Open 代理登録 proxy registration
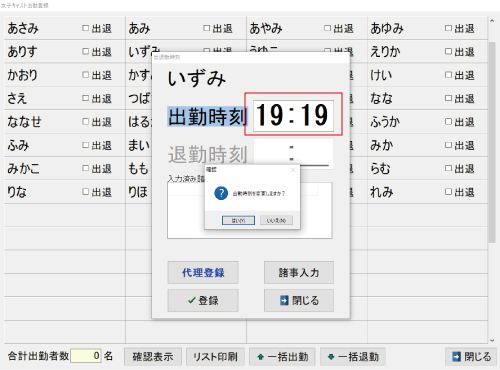Viewport: 500px width, 370px height. coord(203,273)
